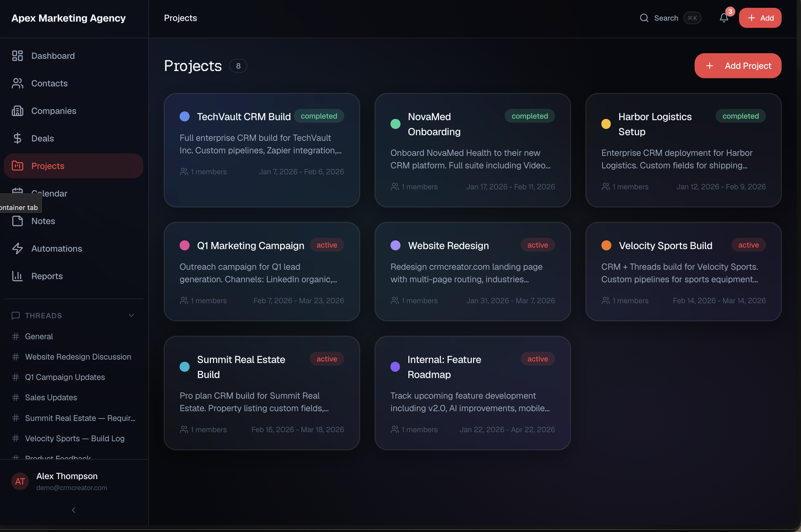
Task: Collapse the sidebar with the arrow button
Action: (73, 509)
